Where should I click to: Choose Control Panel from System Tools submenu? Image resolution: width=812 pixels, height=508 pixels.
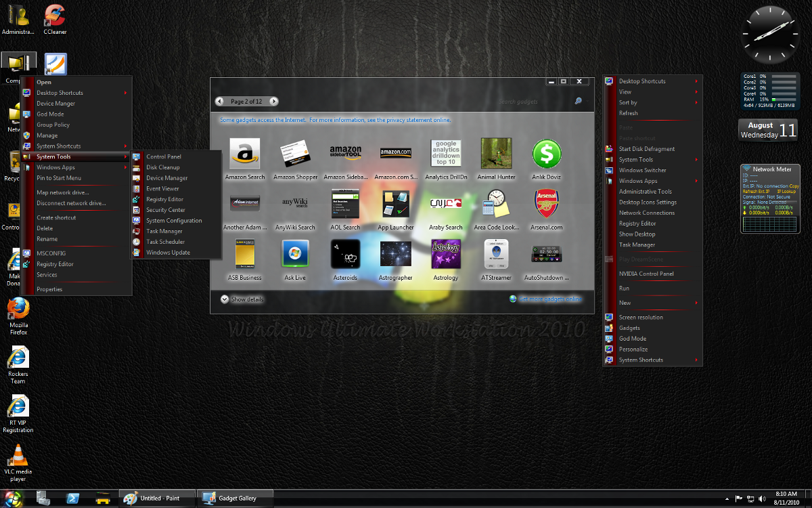[177, 156]
